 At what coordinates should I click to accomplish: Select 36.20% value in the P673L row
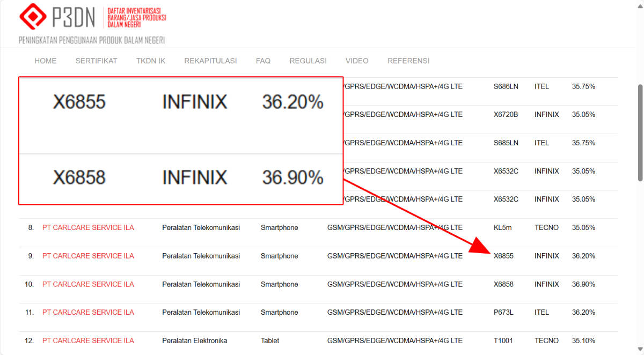coord(583,312)
